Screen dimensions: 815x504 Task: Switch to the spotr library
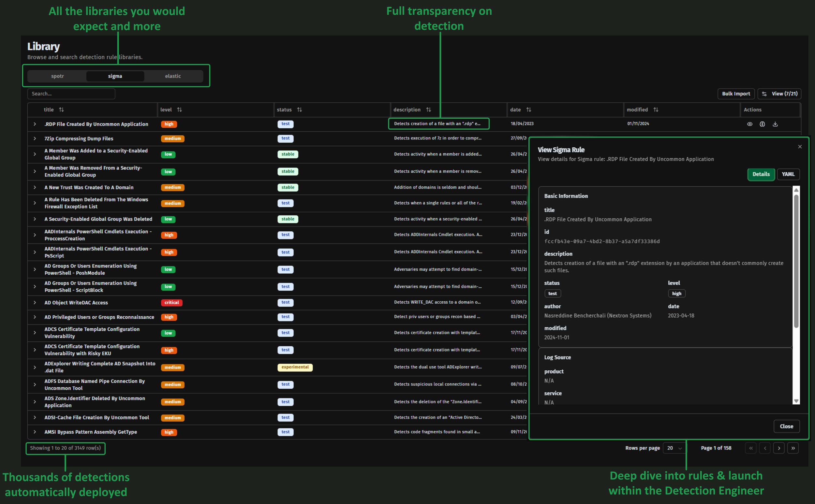(57, 76)
